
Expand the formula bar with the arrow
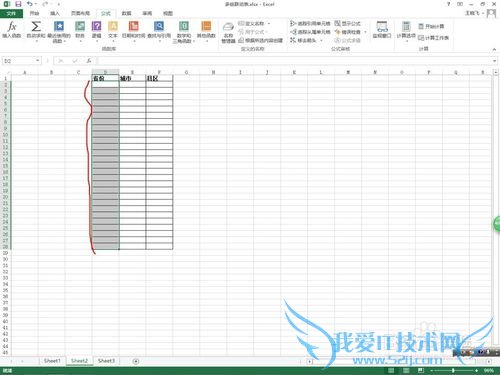(x=495, y=61)
